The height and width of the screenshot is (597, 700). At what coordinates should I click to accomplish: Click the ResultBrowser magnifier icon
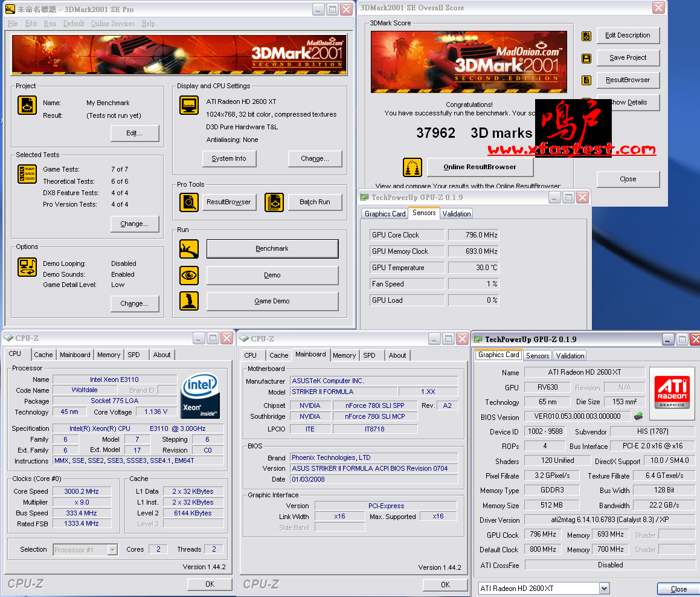pos(189,202)
